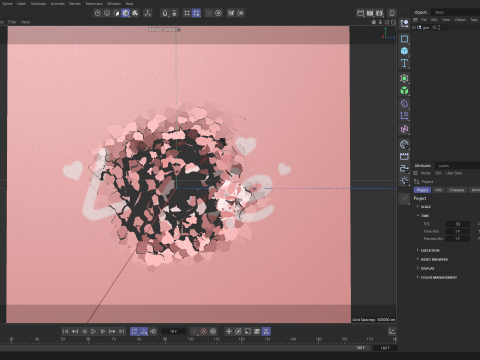Add a Cube primitive object
Screen dimensions: 480x360
pos(404,51)
